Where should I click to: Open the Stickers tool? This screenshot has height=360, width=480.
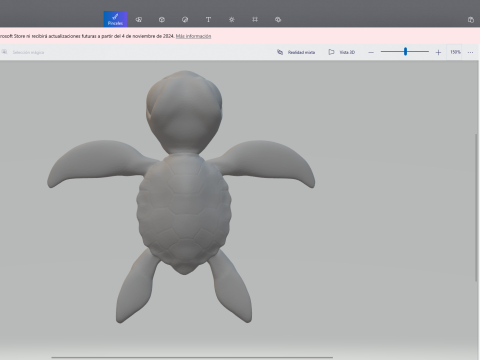tap(185, 20)
